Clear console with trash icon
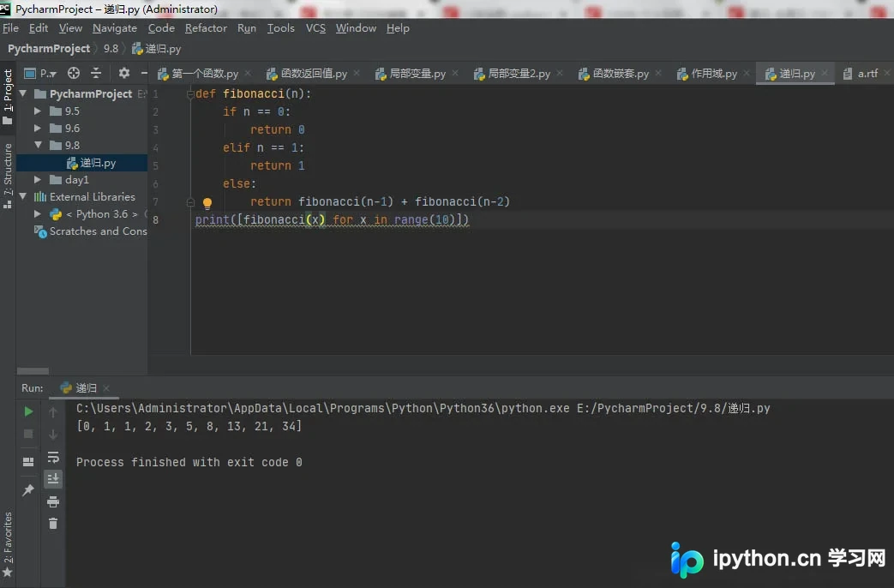This screenshot has height=588, width=894. tap(53, 524)
